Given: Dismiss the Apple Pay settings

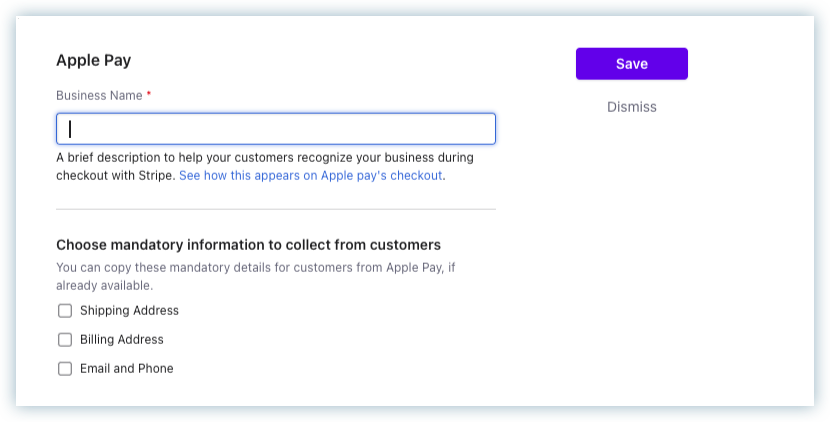Looking at the screenshot, I should [x=631, y=107].
